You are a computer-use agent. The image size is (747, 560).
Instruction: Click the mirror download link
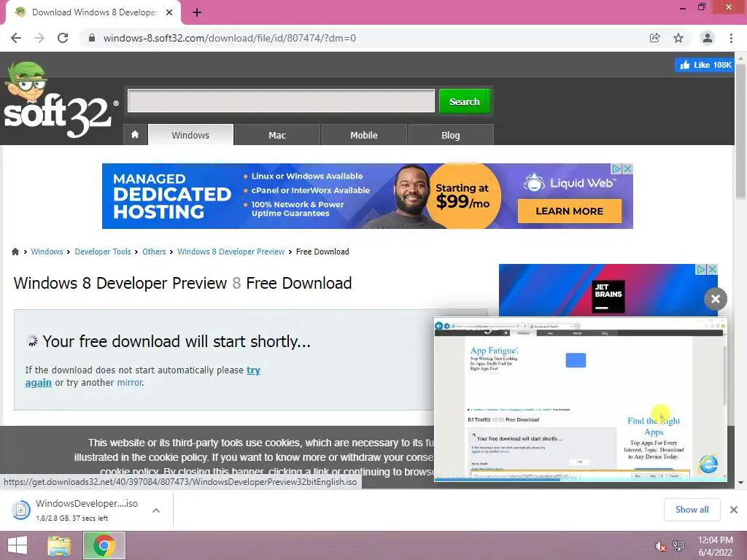coord(130,382)
